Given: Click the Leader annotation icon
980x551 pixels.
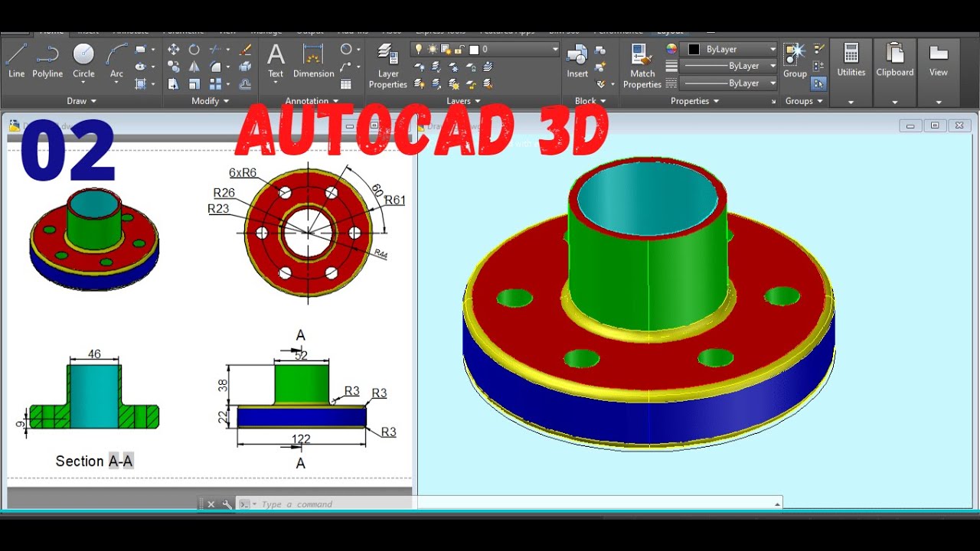Looking at the screenshot, I should [346, 67].
